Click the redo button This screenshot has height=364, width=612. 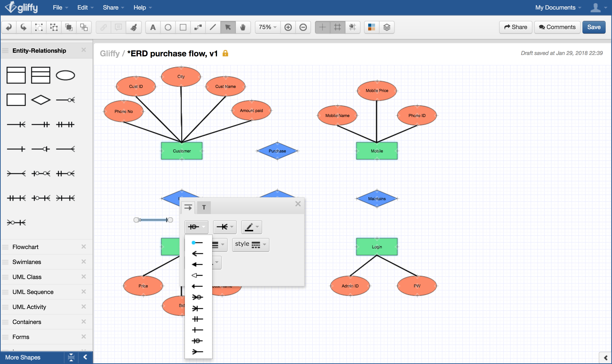[x=23, y=27]
